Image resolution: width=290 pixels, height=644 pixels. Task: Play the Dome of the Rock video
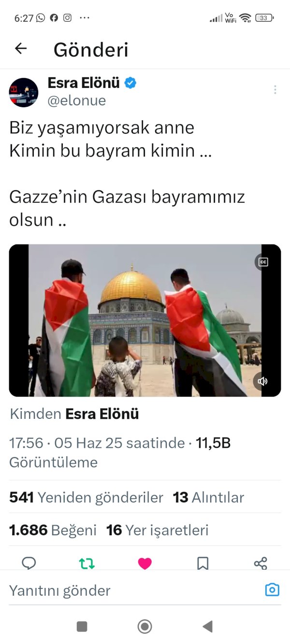pos(145,320)
